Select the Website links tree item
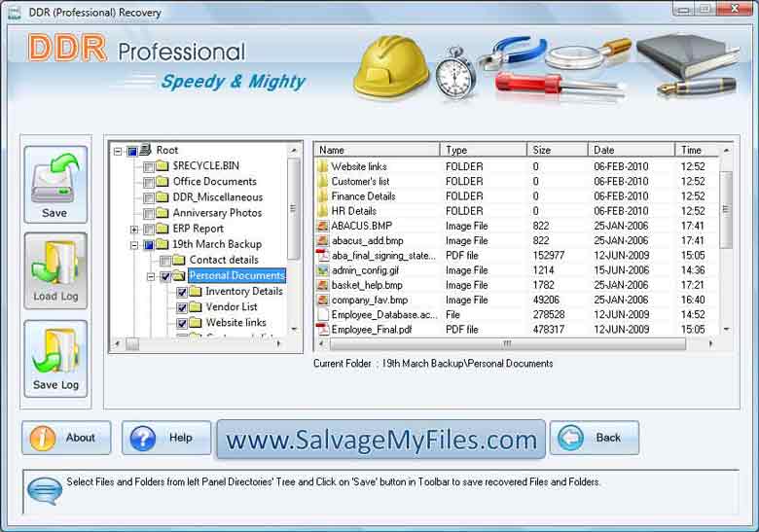The width and height of the screenshot is (759, 532). 235,323
